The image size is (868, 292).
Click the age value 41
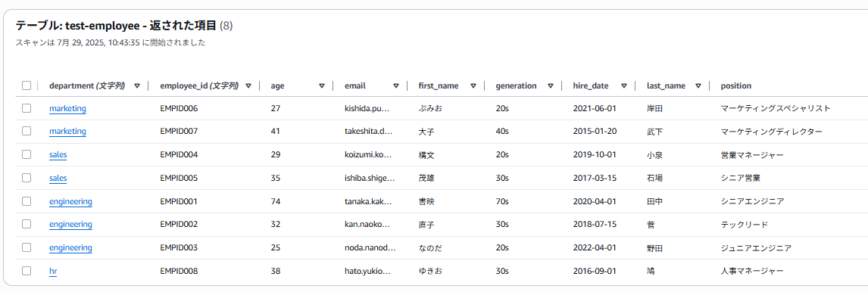275,132
